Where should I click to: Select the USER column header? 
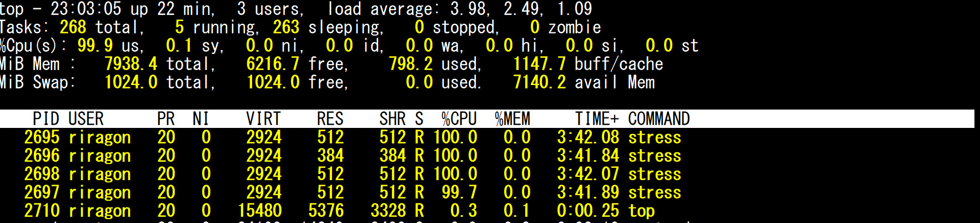tap(86, 119)
